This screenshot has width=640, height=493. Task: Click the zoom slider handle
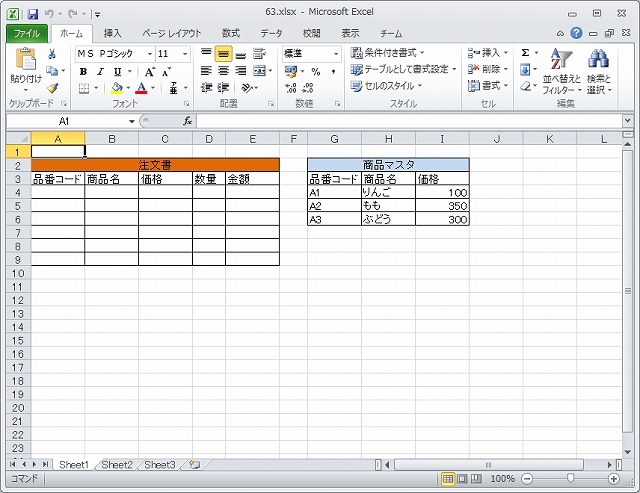click(570, 479)
